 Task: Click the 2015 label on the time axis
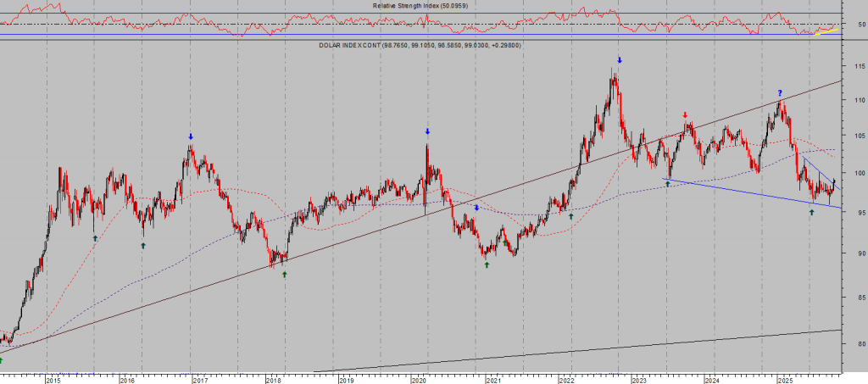53,380
